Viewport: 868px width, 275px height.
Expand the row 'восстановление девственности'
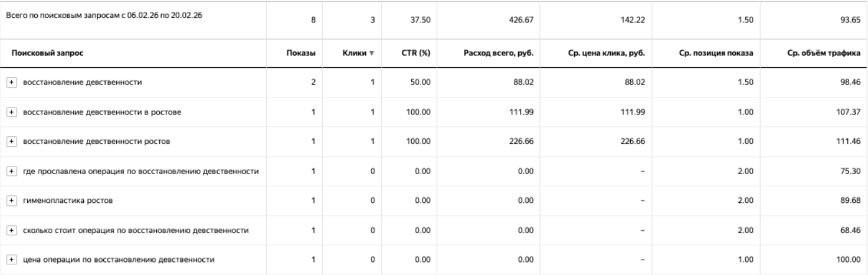coord(10,83)
